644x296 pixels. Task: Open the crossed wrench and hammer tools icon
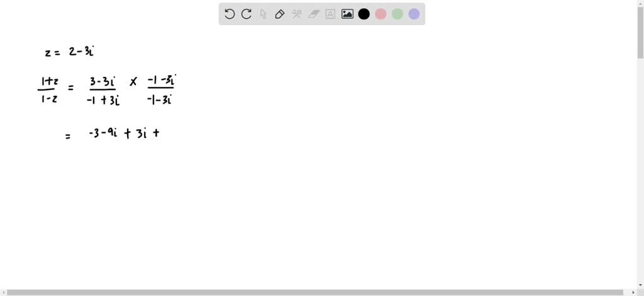click(297, 14)
